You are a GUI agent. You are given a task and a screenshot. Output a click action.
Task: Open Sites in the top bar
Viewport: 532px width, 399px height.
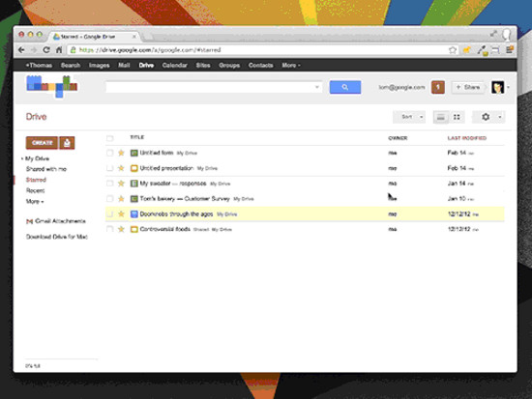(203, 65)
